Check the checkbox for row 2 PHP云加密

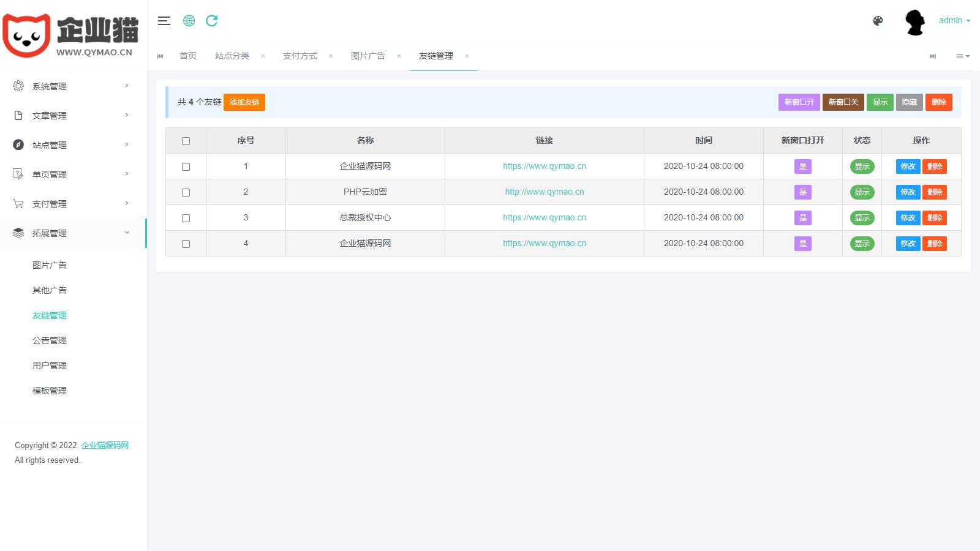(186, 192)
